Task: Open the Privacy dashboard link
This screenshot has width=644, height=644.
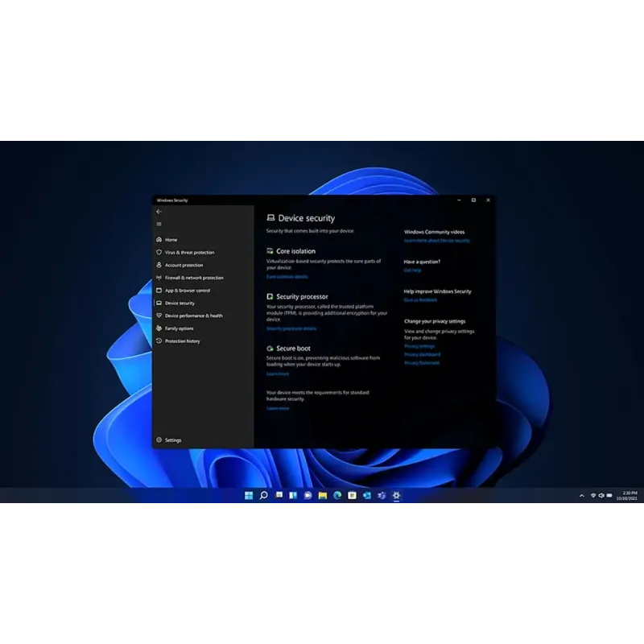Action: [422, 354]
